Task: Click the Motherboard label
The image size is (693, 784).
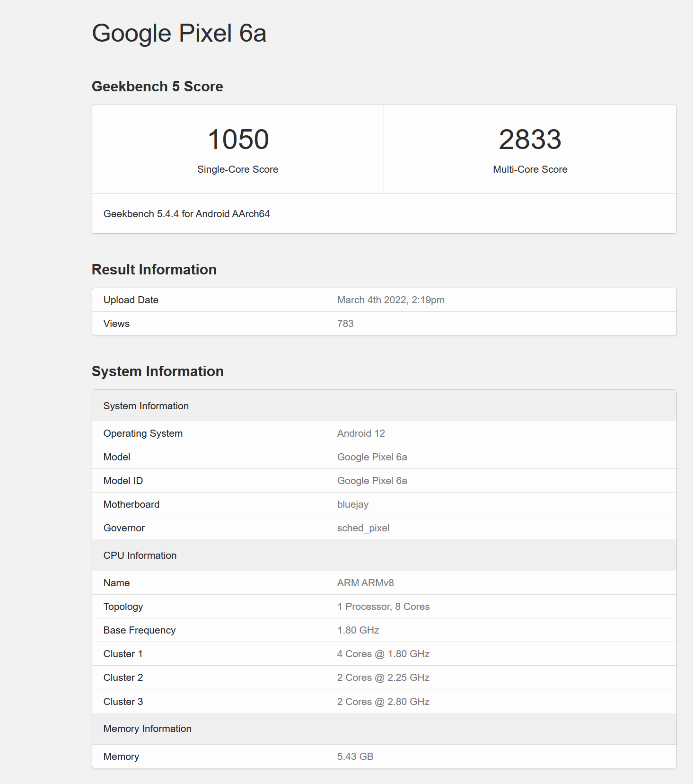Action: click(132, 504)
